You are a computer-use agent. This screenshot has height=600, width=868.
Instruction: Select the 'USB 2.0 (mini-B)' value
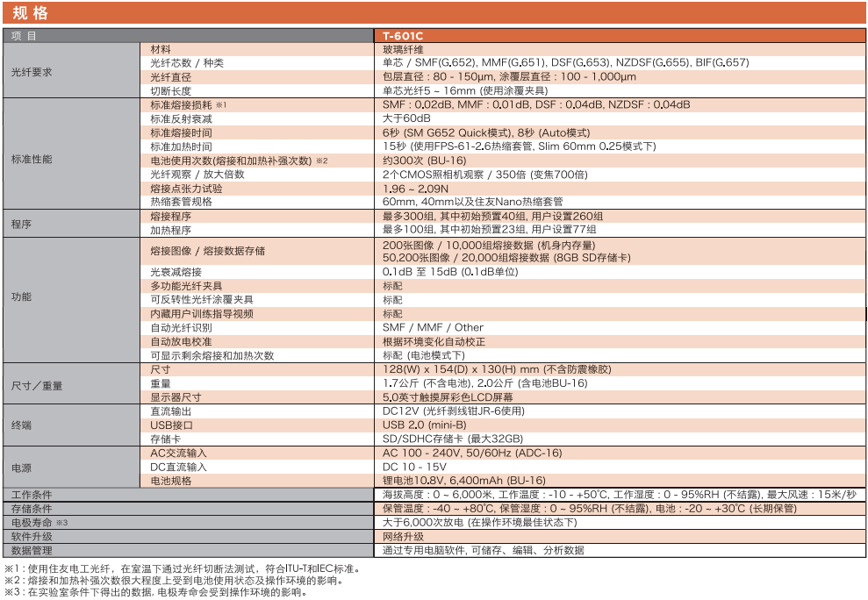[425, 425]
